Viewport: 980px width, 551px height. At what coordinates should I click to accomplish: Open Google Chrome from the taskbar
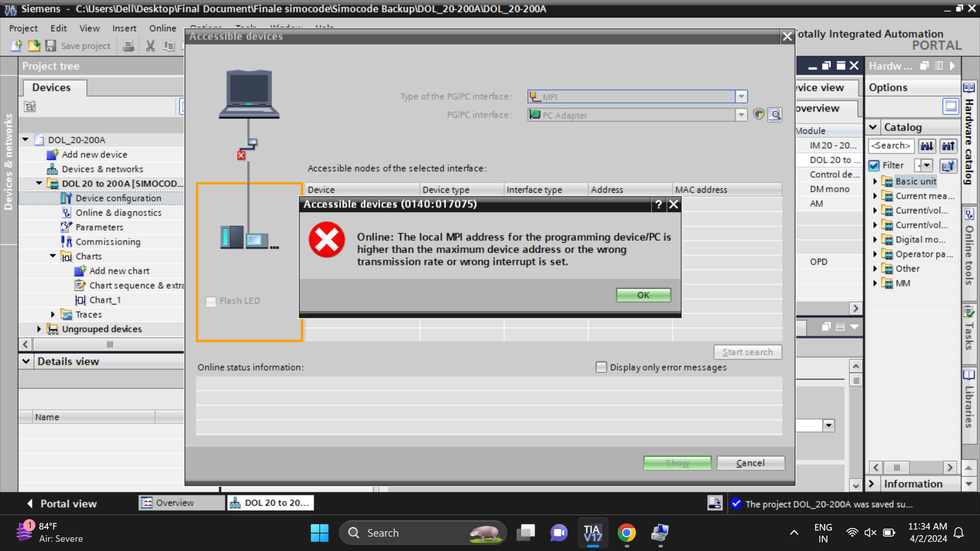coord(626,533)
